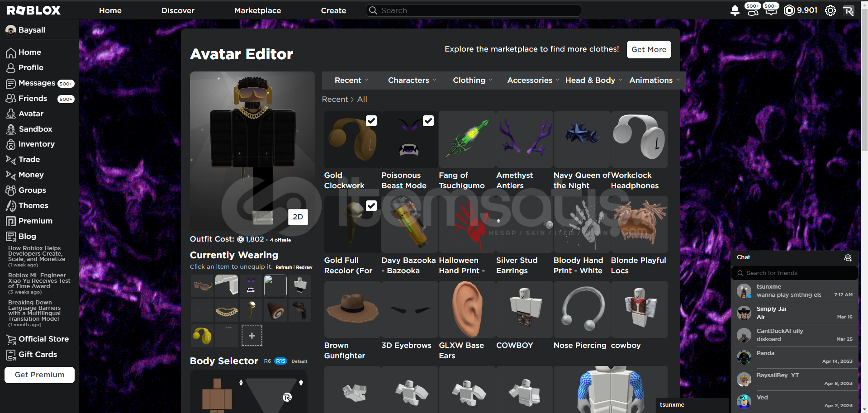Uncheck the Gold Clockwork item checkbox

tap(371, 121)
